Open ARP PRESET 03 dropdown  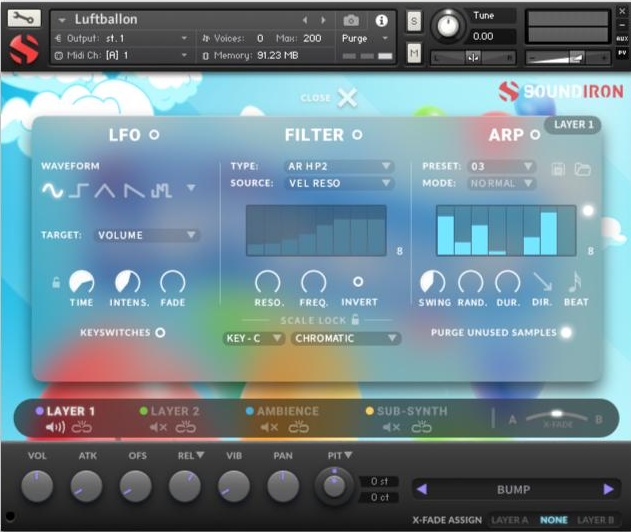(501, 166)
